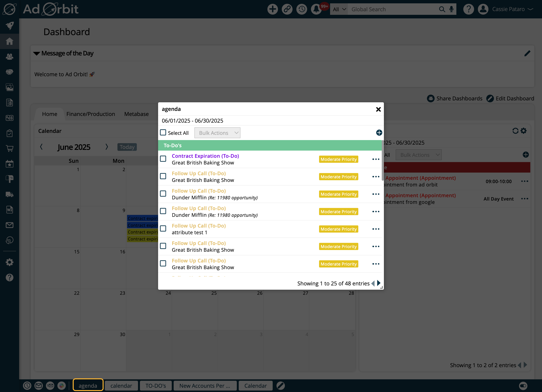Open the recent history clock icon in top bar
The width and height of the screenshot is (542, 392).
pyautogui.click(x=302, y=9)
